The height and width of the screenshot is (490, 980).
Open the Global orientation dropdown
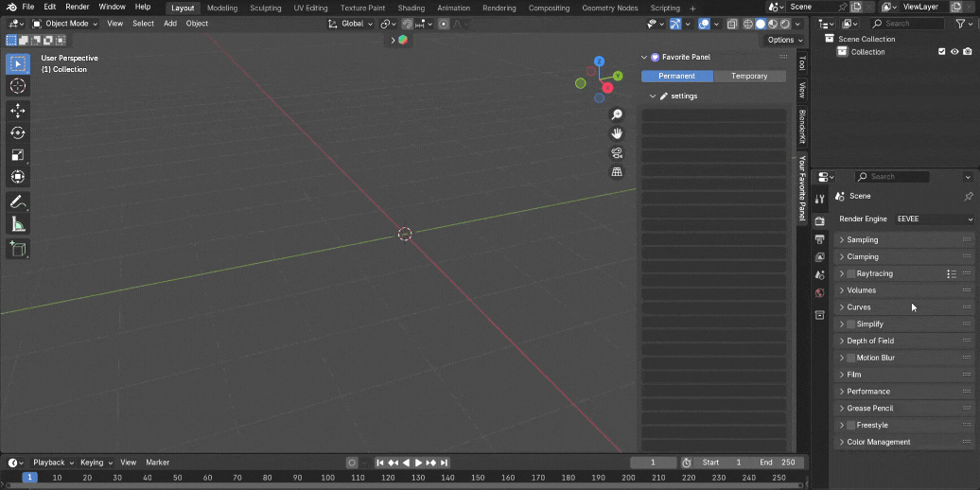click(351, 24)
